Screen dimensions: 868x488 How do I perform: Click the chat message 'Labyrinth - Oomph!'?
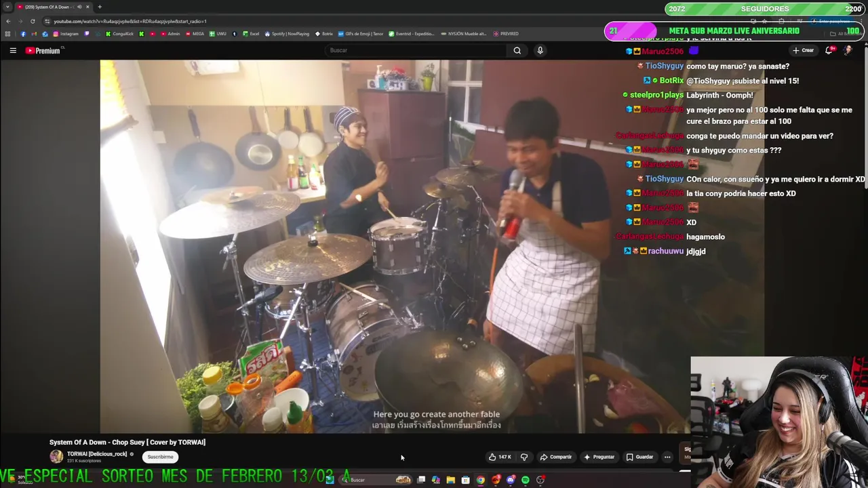click(x=719, y=95)
